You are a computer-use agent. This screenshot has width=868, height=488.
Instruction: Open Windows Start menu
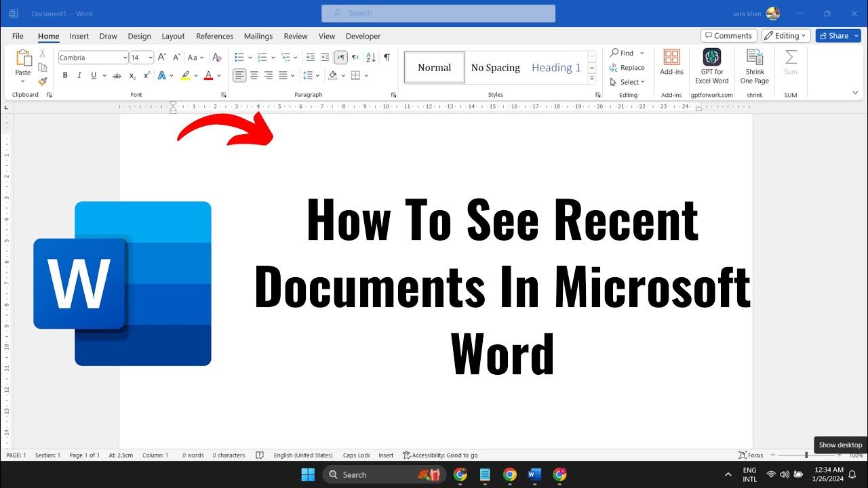308,474
